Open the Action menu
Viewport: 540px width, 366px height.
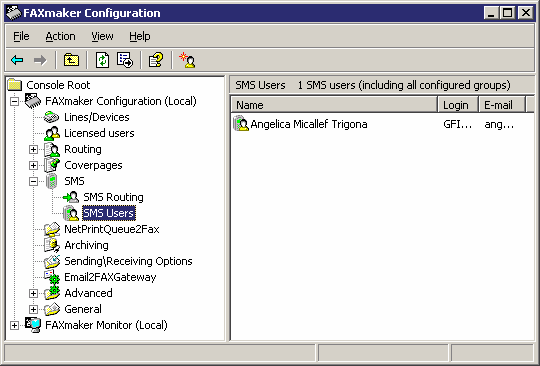coord(60,36)
